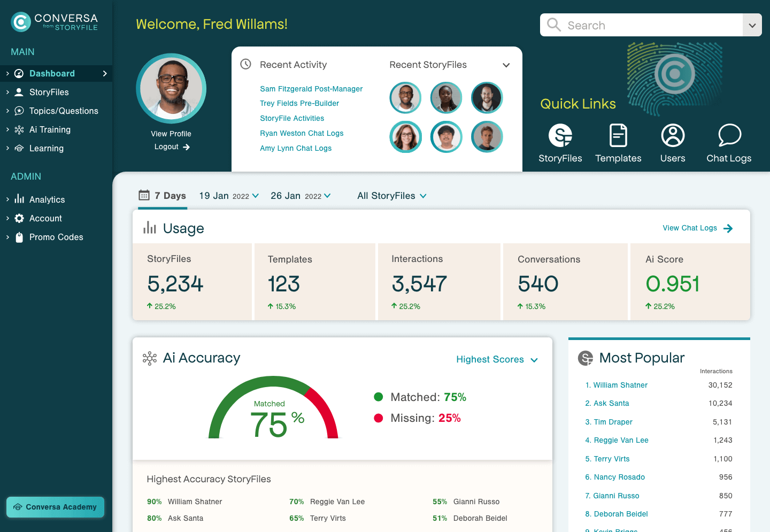The image size is (770, 532).
Task: Open the Templates quick link icon
Action: click(x=618, y=135)
